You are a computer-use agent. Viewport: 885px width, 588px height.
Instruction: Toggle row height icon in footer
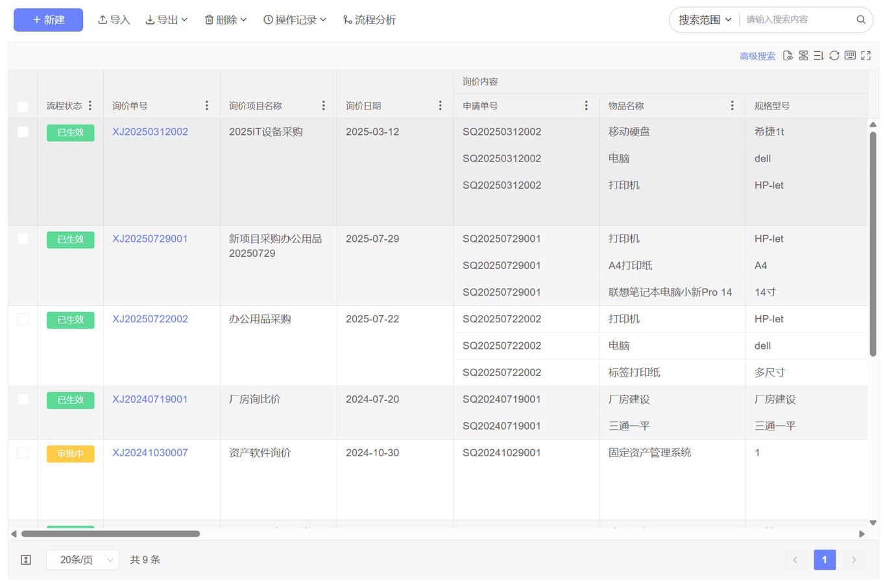(26, 559)
